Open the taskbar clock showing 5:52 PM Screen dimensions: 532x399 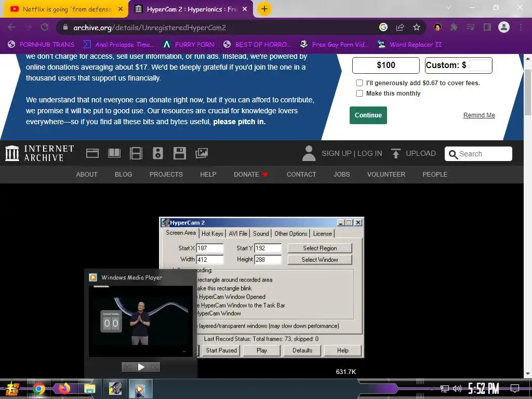point(484,389)
